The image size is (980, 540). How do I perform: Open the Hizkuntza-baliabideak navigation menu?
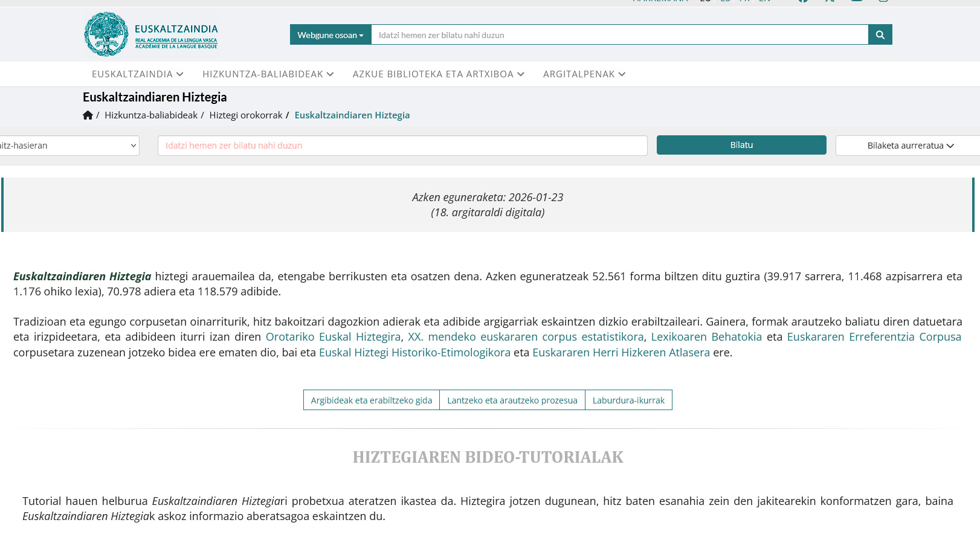click(x=268, y=74)
